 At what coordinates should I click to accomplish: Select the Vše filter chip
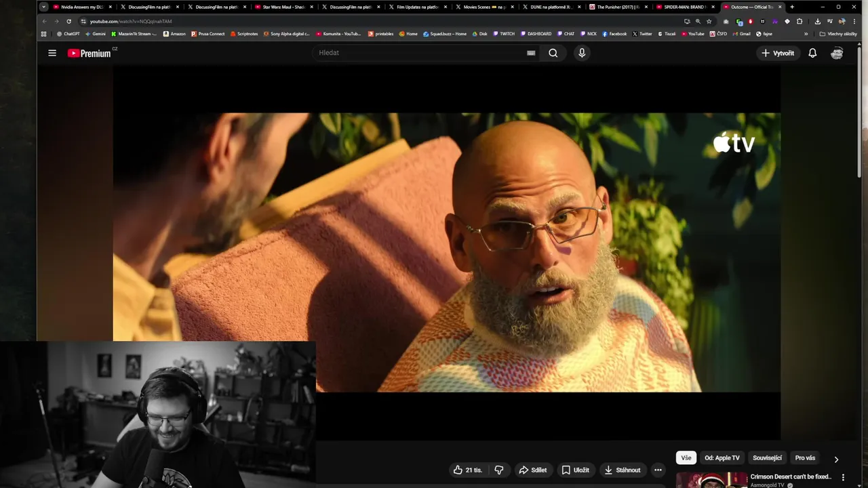[x=686, y=458]
